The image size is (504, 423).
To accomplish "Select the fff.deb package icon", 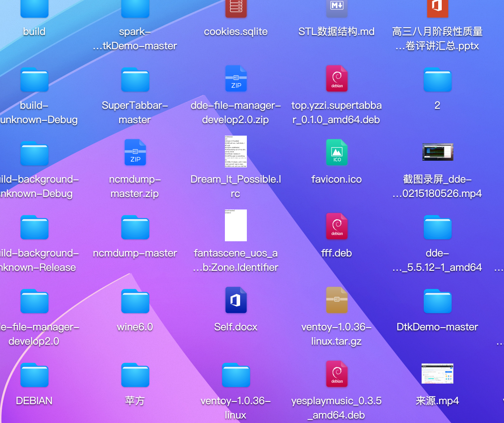I will [336, 226].
